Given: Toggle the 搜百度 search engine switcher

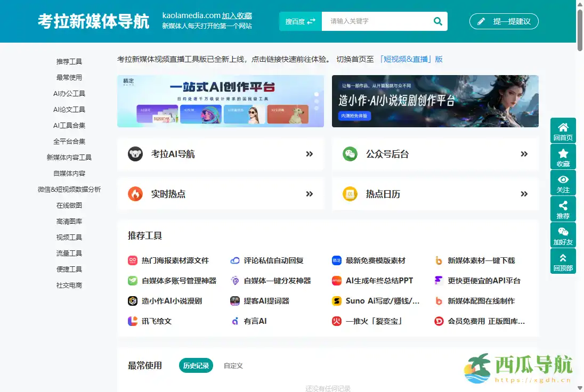Looking at the screenshot, I should point(300,21).
